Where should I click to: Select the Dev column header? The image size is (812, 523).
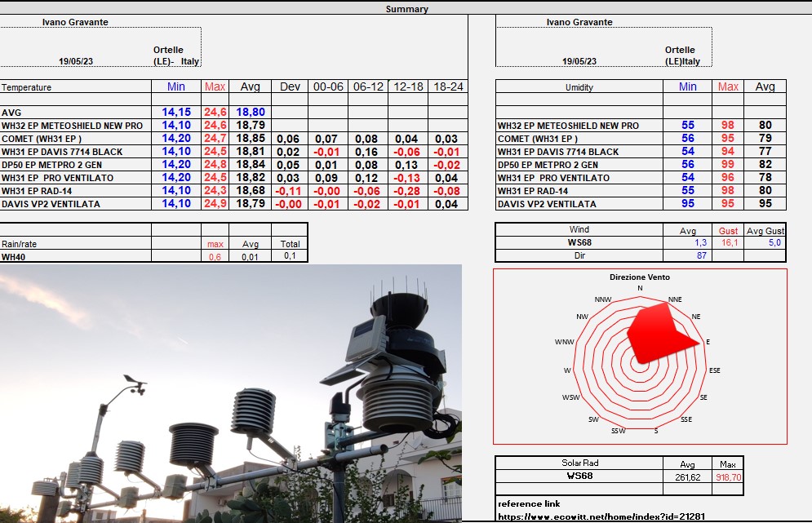pos(290,86)
